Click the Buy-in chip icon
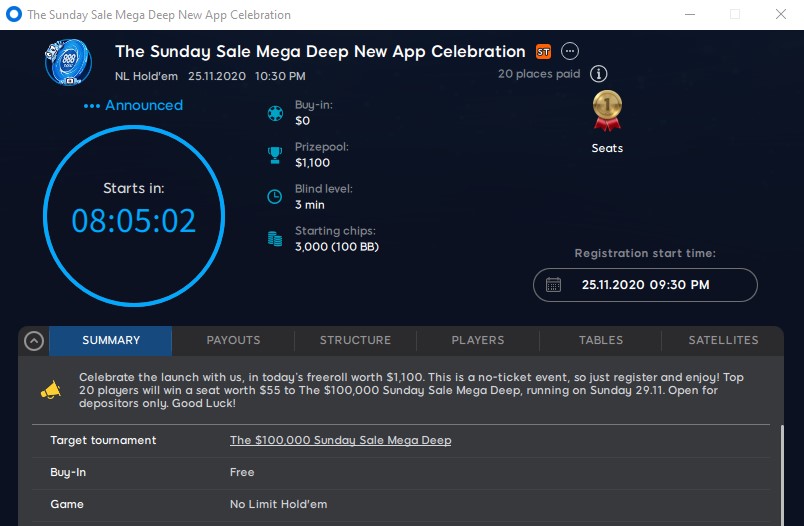804x526 pixels. point(274,113)
